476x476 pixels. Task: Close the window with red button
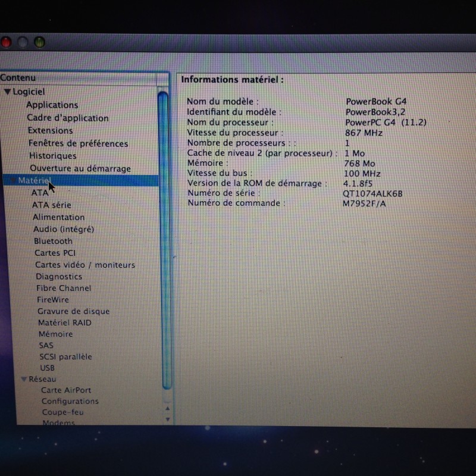[5, 42]
